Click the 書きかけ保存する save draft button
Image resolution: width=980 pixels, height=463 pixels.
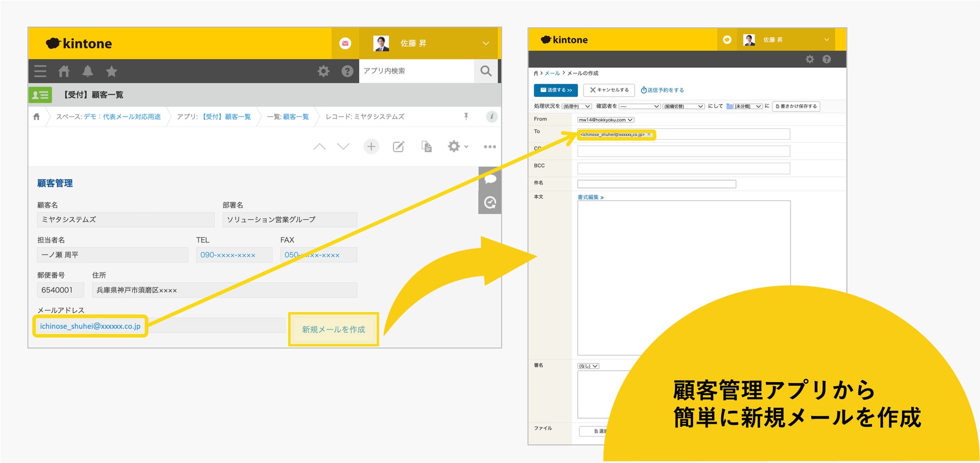tap(796, 107)
